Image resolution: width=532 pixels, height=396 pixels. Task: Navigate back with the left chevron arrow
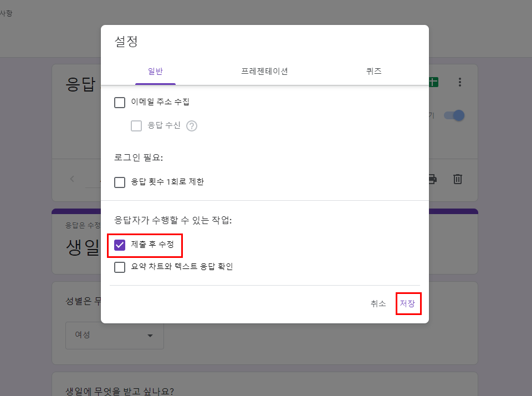[x=71, y=179]
